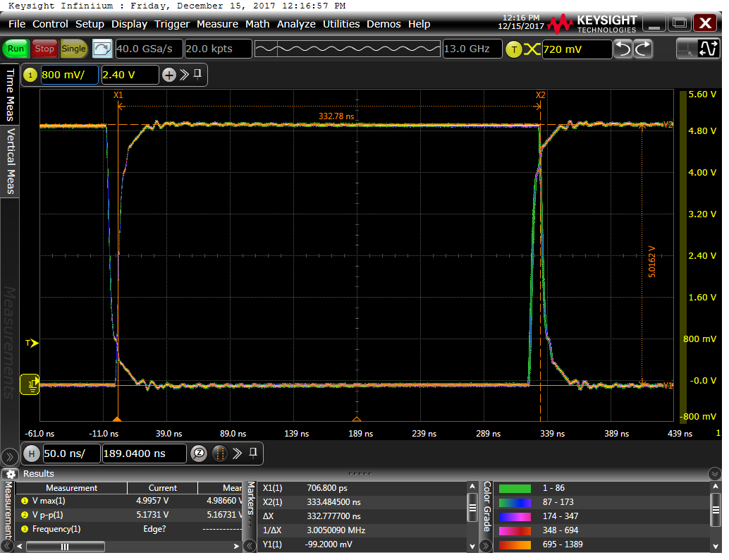This screenshot has width=729, height=560.
Task: Click the measurement table horizontal scrollbar thumb
Action: pyautogui.click(x=65, y=547)
